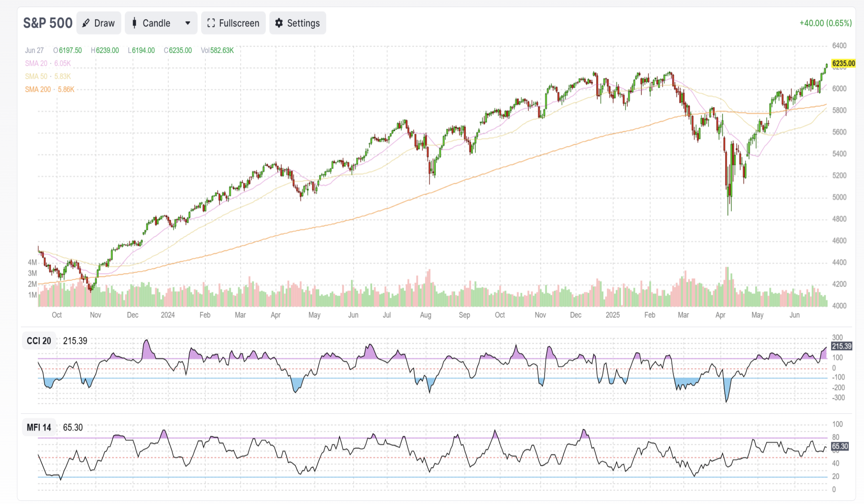Expand the Candle chart type dropdown arrow
Viewport: 864px width, 504px height.
[187, 23]
